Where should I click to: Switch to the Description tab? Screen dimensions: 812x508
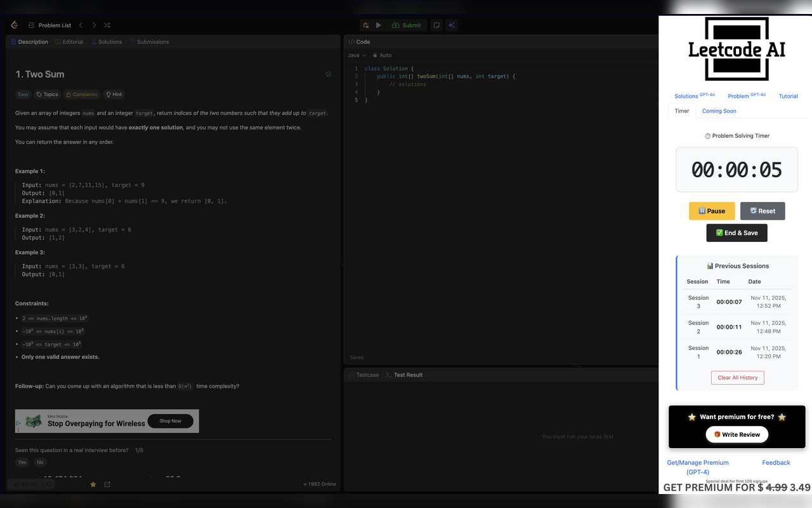[x=29, y=42]
